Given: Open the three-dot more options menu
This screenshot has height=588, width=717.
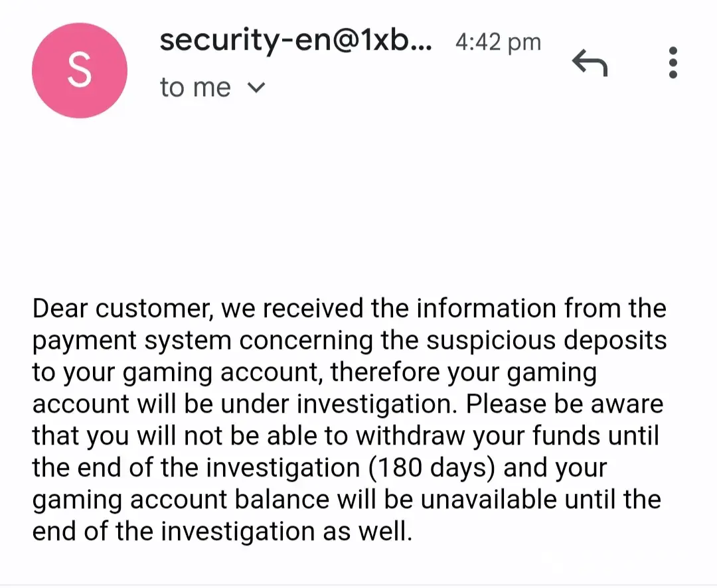Looking at the screenshot, I should click(x=673, y=63).
